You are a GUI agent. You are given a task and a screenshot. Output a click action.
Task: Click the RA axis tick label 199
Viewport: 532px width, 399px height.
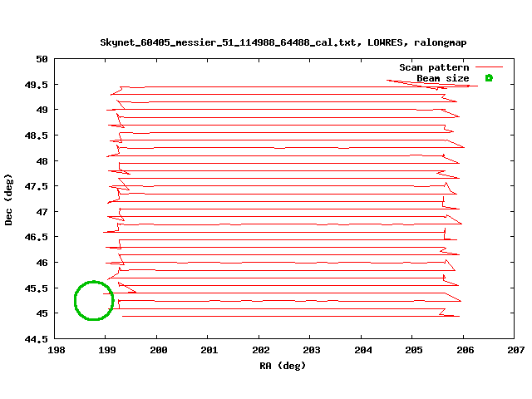(x=107, y=350)
